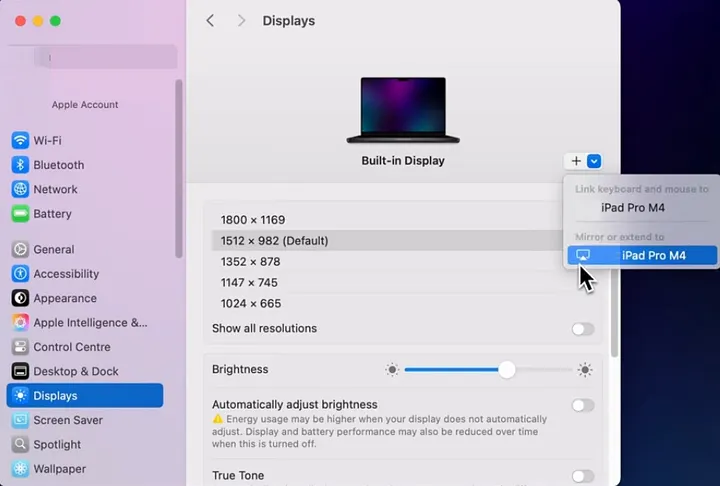Click the main panel vertical scrollbar

[x=614, y=310]
